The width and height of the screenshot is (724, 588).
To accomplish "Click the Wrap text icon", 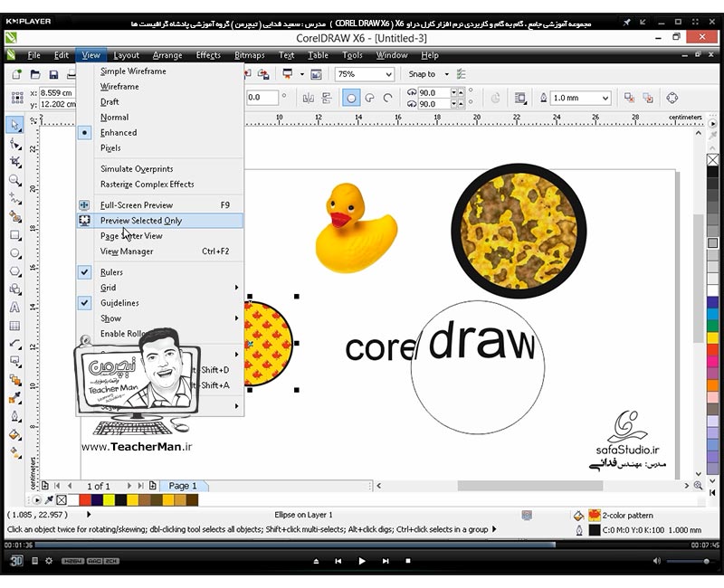I will (520, 98).
